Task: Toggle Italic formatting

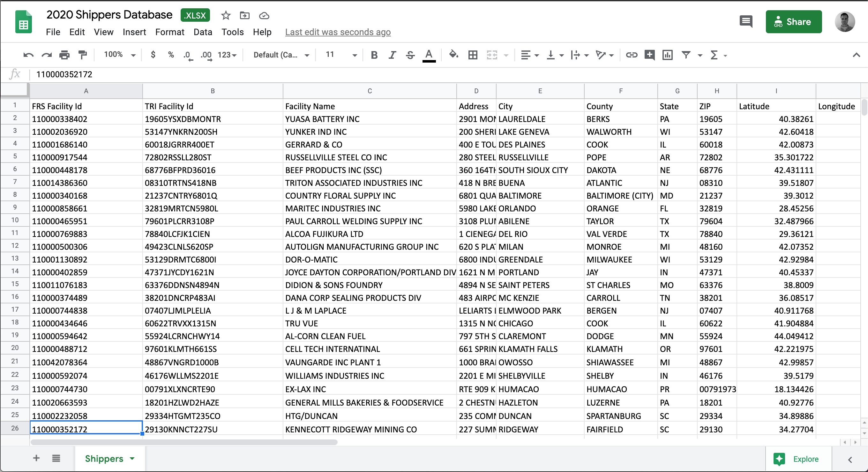Action: click(x=392, y=55)
